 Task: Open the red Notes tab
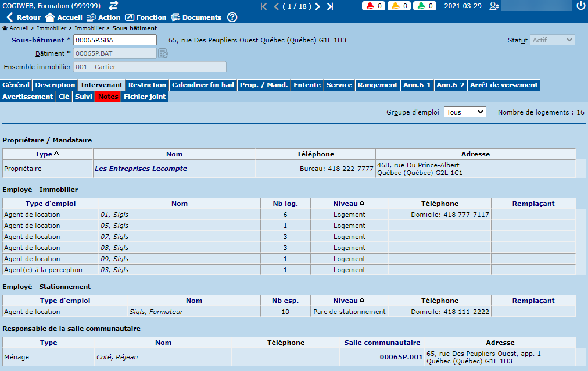tap(108, 97)
